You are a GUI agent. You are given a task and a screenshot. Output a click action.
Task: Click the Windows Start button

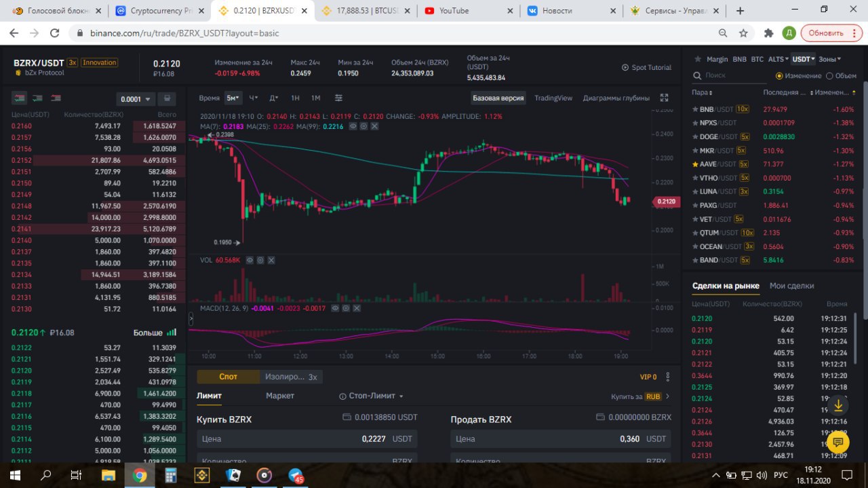tap(15, 475)
